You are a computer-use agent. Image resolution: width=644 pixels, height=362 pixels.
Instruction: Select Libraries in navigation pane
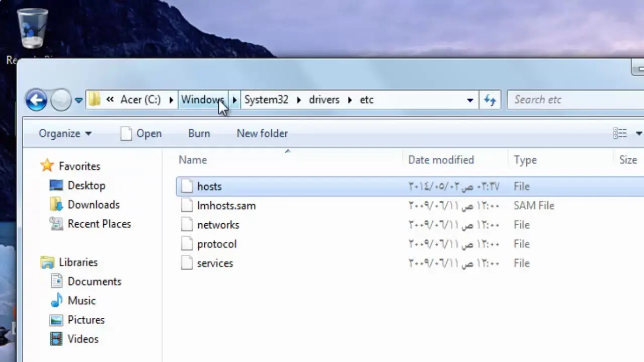pyautogui.click(x=78, y=262)
